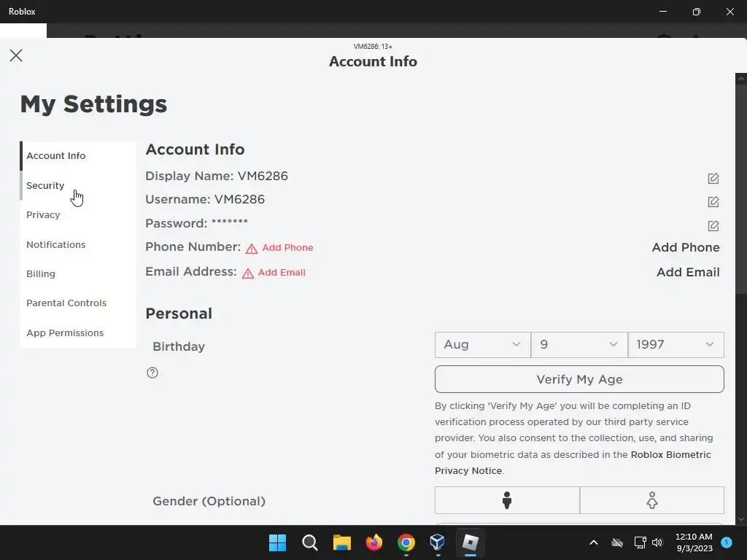Launch Firefox from the taskbar
The width and height of the screenshot is (747, 560).
click(374, 542)
